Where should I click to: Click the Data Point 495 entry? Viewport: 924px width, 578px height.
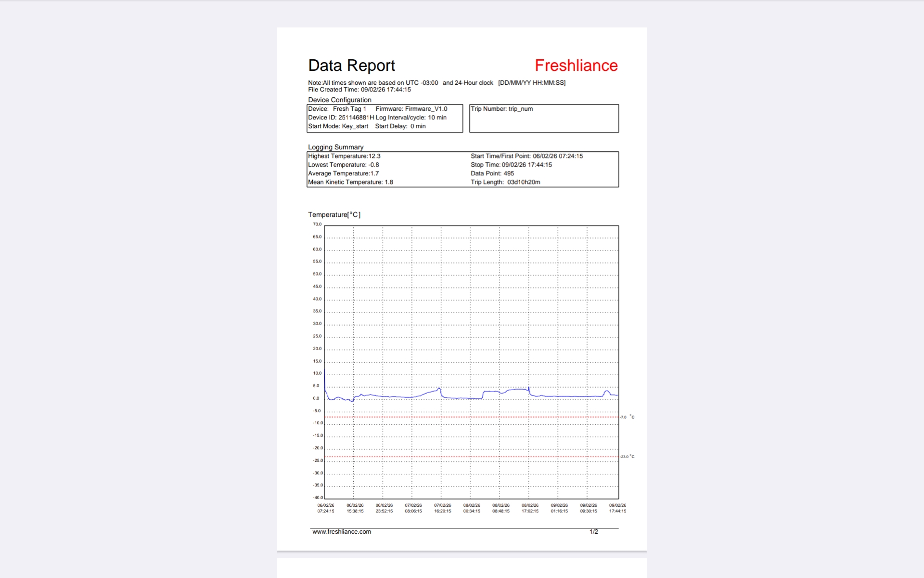pyautogui.click(x=492, y=173)
